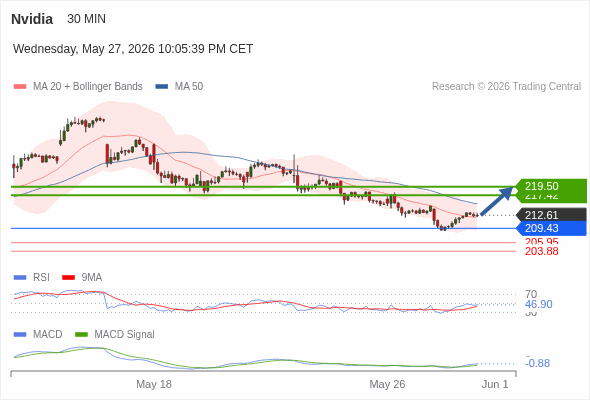Click the Jun 1 date axis label
590x400 pixels.
[x=495, y=384]
